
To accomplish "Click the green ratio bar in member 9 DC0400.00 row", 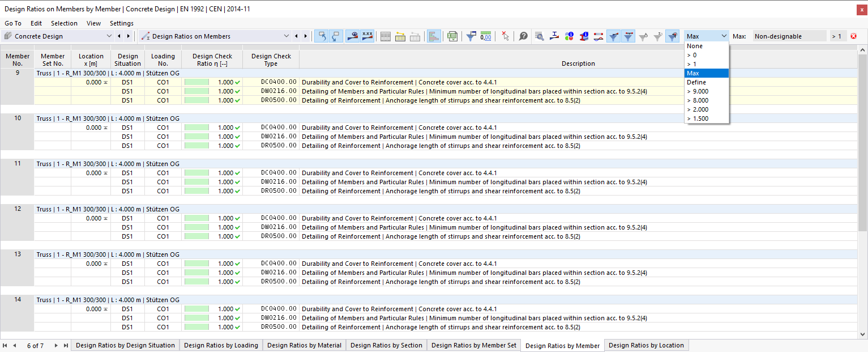I will (x=196, y=82).
